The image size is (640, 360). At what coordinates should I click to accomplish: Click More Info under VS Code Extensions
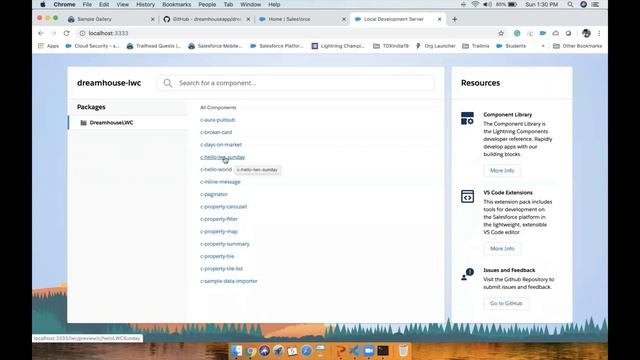pos(502,249)
